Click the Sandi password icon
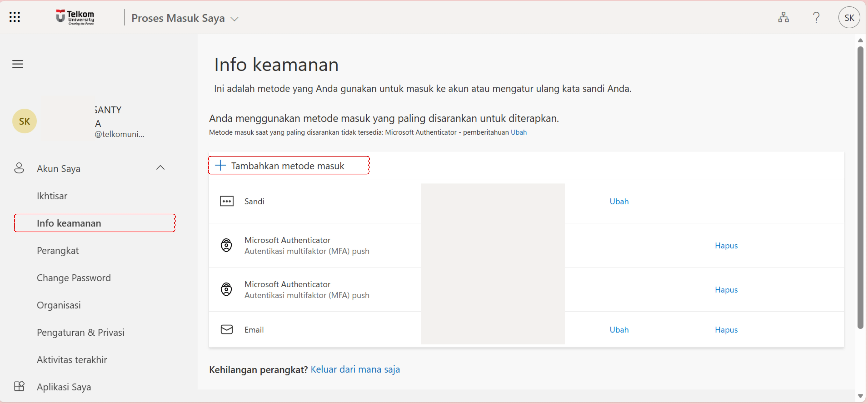This screenshot has height=404, width=868. [226, 201]
